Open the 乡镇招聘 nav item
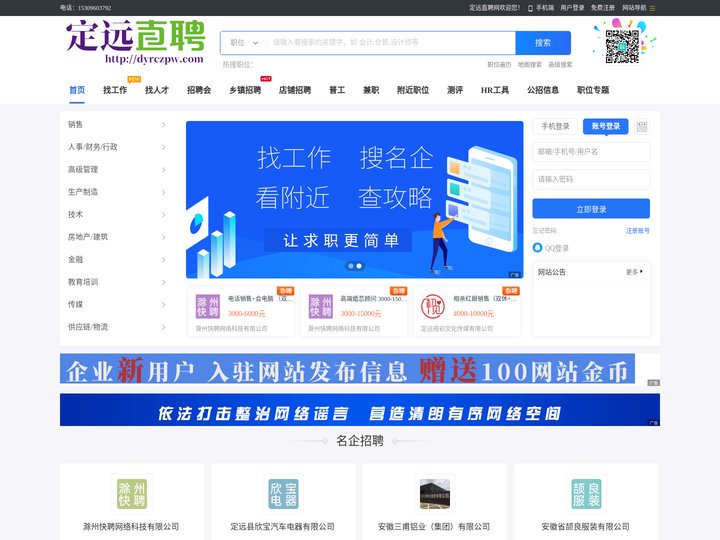 click(245, 90)
